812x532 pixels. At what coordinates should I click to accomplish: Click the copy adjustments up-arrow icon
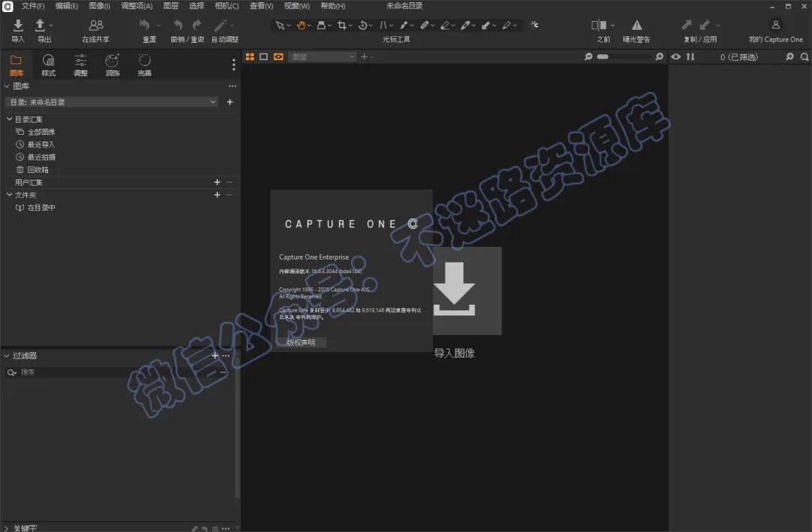pos(686,25)
